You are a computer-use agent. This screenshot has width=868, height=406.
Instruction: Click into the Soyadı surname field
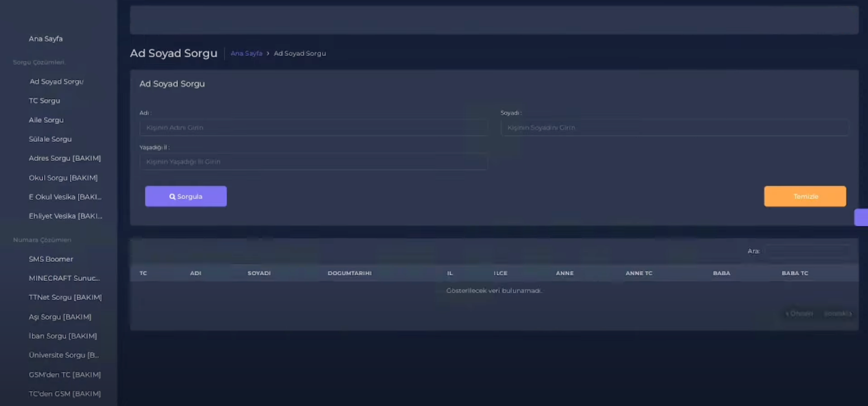(674, 128)
